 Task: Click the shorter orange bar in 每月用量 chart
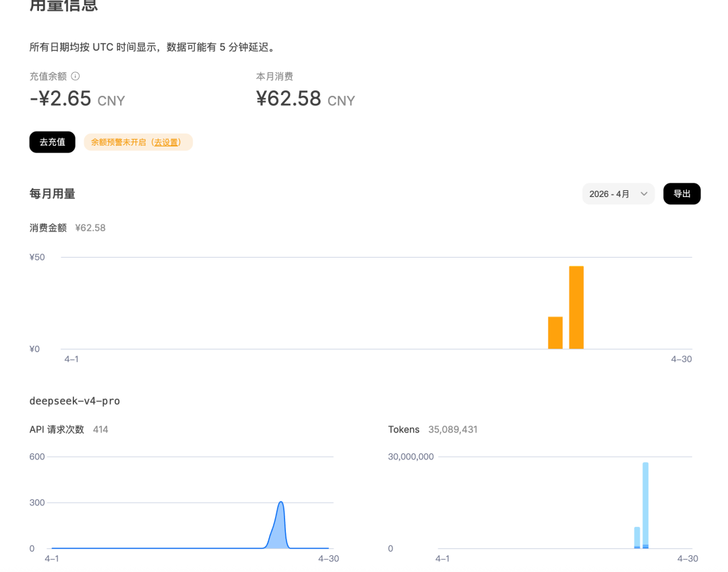[x=557, y=334]
